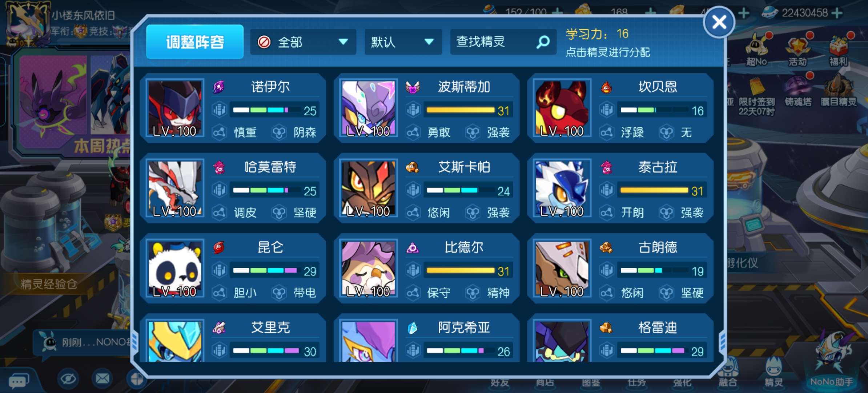This screenshot has height=393, width=868.
Task: Open the chat bubble icon at bottom left
Action: click(x=19, y=380)
